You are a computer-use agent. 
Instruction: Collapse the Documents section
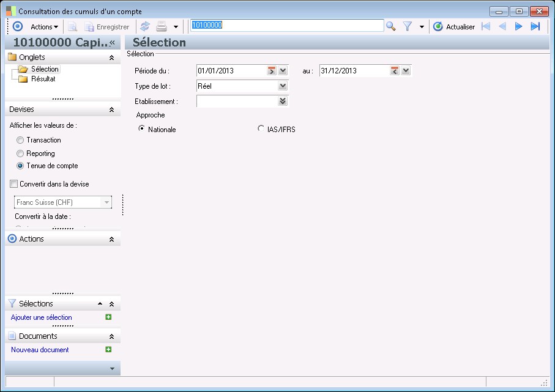(111, 336)
